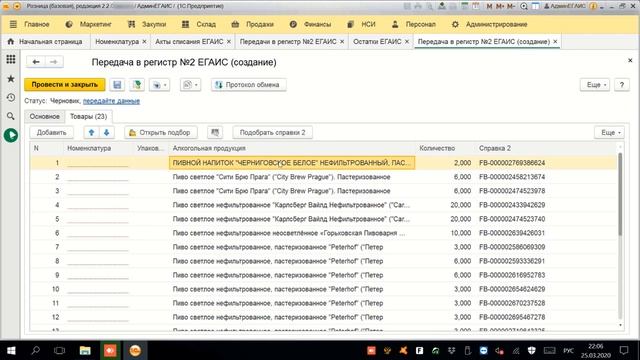Screen dimensions: 640x360
Task: Click Добавить button
Action: point(51,133)
